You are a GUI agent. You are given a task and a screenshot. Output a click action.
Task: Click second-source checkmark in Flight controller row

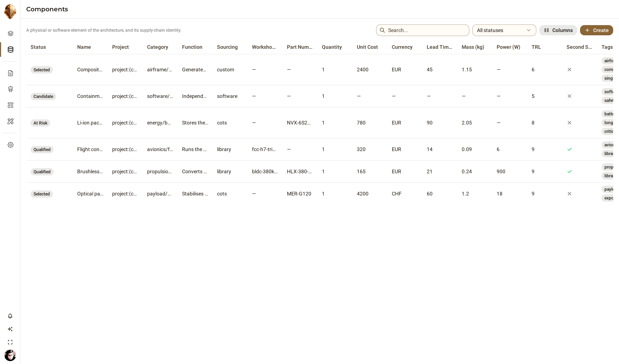click(569, 149)
